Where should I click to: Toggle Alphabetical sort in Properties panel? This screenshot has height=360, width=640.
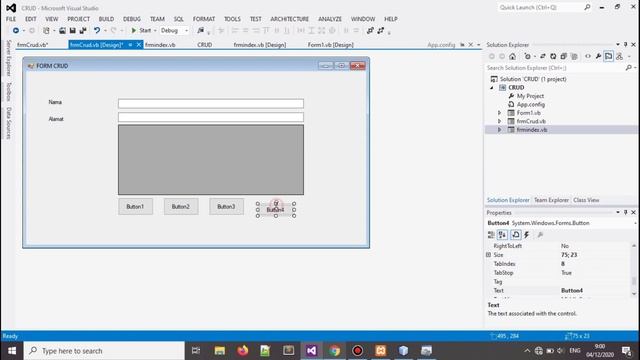[502, 235]
